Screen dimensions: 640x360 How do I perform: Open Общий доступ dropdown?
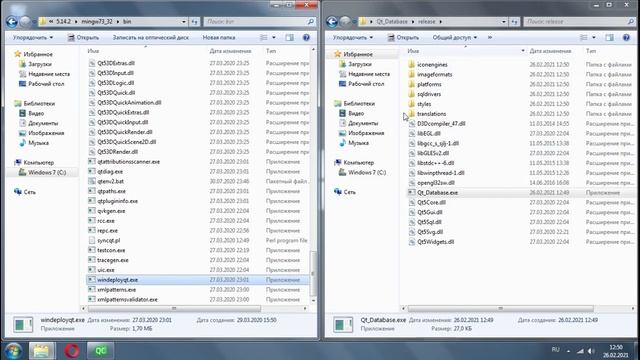click(454, 38)
